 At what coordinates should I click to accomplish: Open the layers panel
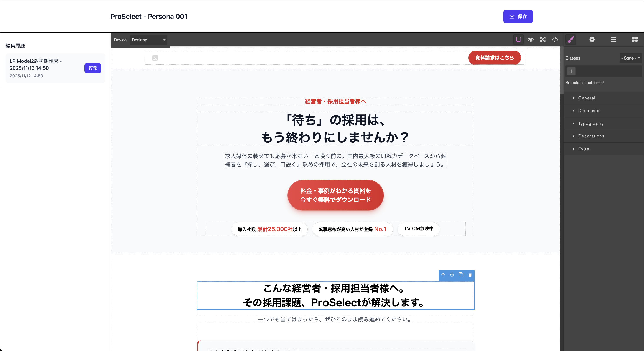pos(613,40)
